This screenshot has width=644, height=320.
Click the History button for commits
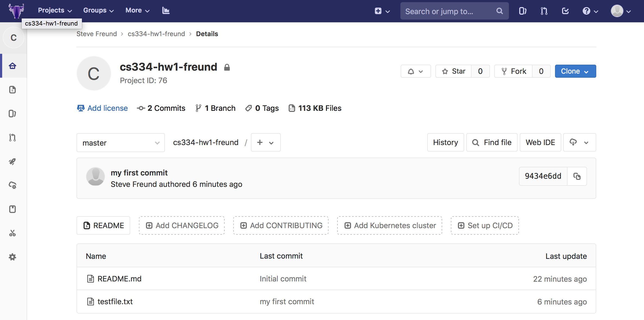pyautogui.click(x=445, y=143)
